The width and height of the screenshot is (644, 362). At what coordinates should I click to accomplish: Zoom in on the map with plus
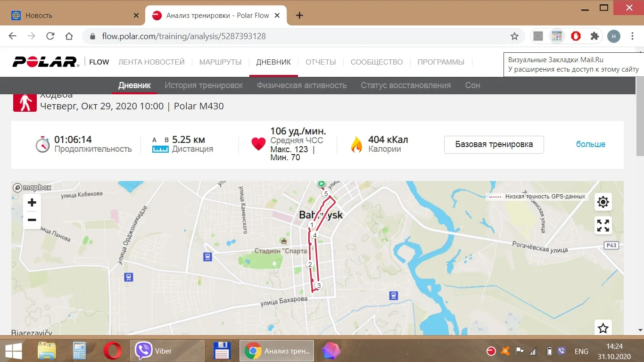tap(32, 203)
